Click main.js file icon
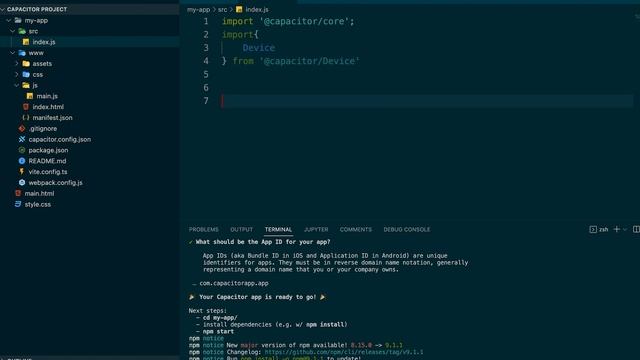The image size is (640, 360). point(30,96)
